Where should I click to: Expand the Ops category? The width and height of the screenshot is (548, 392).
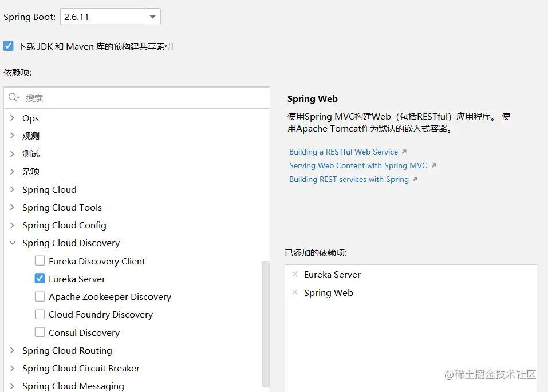click(12, 118)
